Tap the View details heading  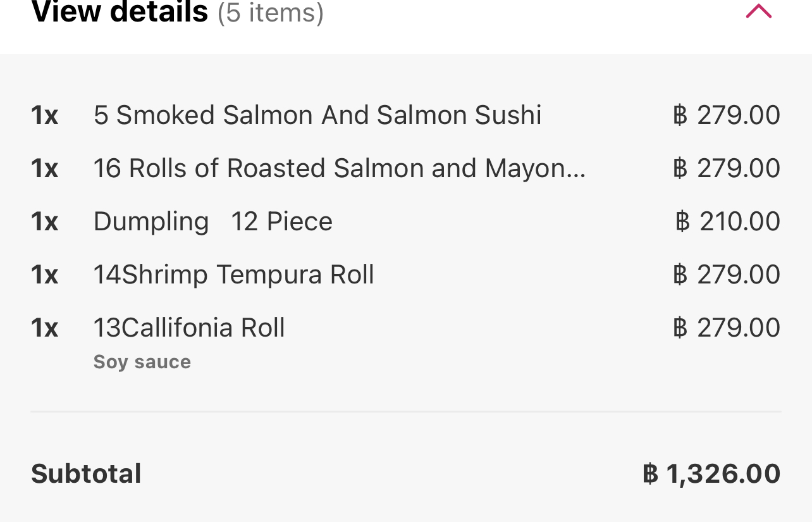coord(120,12)
